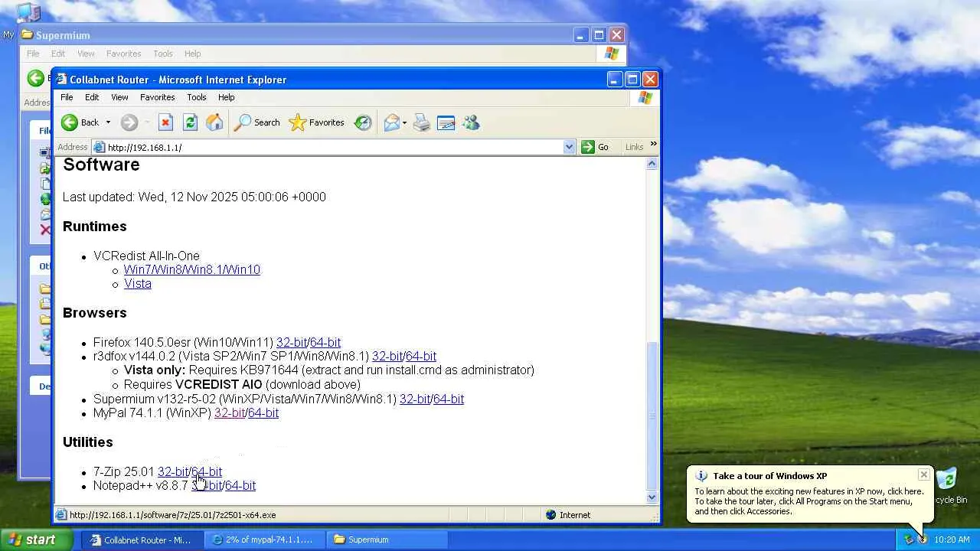Open the Edit menu in the Supermium window
The image size is (980, 551).
[58, 54]
